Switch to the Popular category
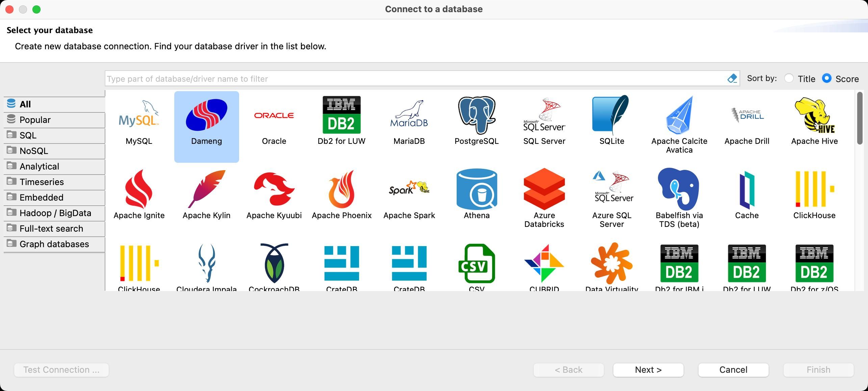This screenshot has height=391, width=868. [x=54, y=120]
